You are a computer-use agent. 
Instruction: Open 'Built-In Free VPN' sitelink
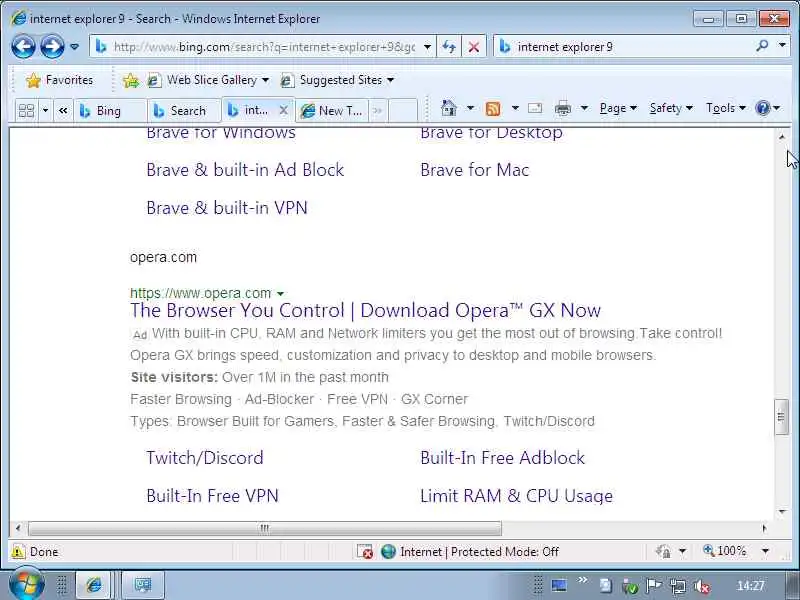(212, 496)
